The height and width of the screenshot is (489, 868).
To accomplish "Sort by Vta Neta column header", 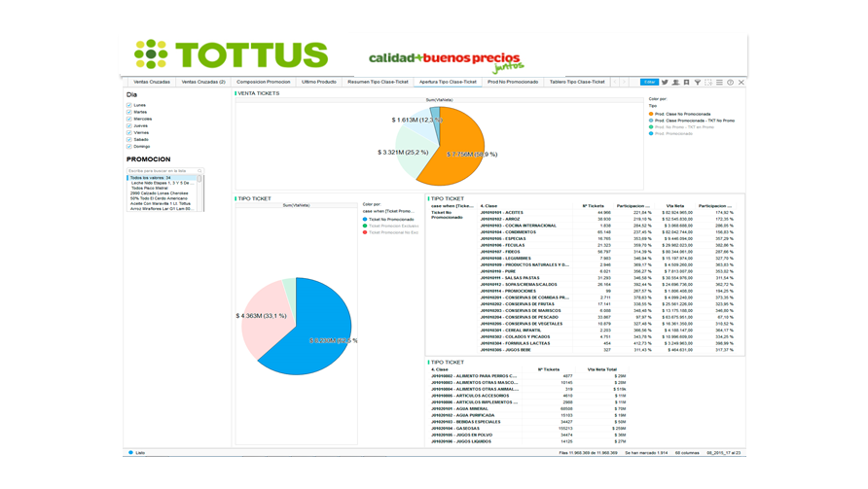I will pos(674,206).
